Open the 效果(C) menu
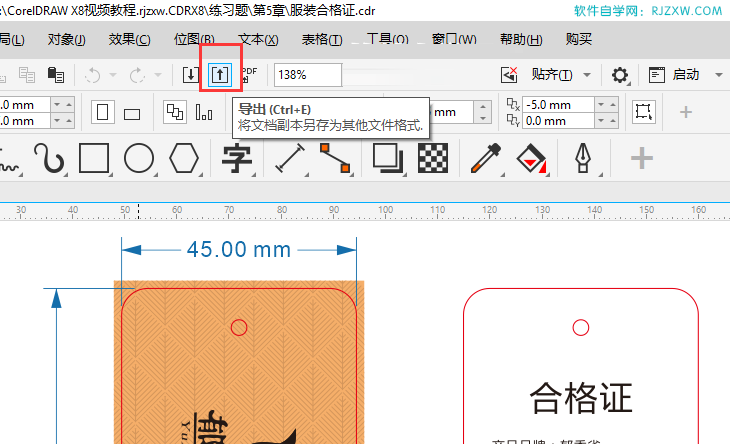Image resolution: width=730 pixels, height=444 pixels. (129, 40)
